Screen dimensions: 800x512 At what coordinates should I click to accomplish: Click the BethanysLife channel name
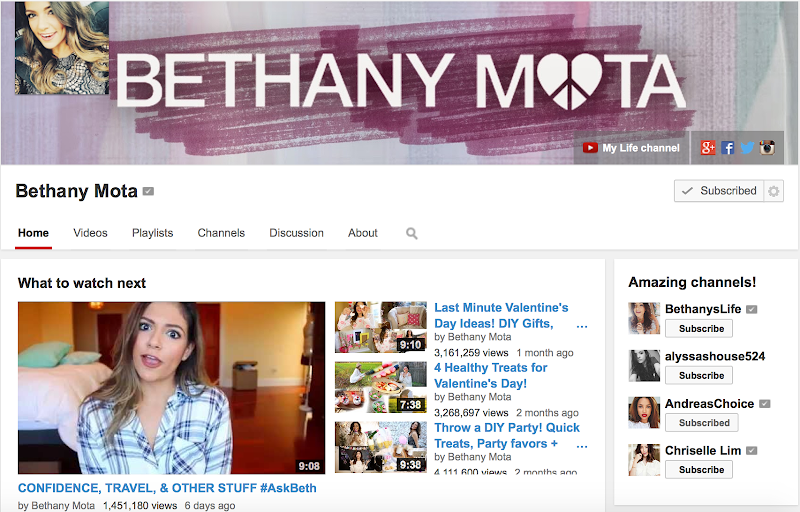[x=703, y=309]
